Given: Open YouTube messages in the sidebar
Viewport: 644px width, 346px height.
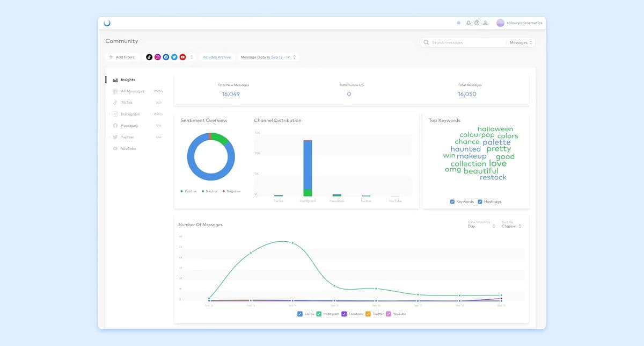Looking at the screenshot, I should click(x=128, y=149).
